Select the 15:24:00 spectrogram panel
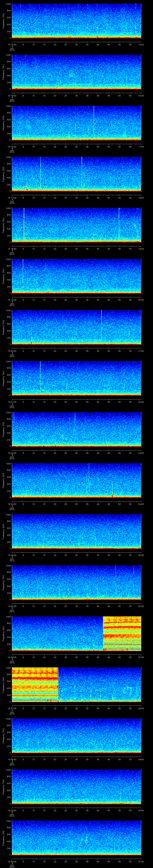This screenshot has width=153, height=868. [76, 531]
